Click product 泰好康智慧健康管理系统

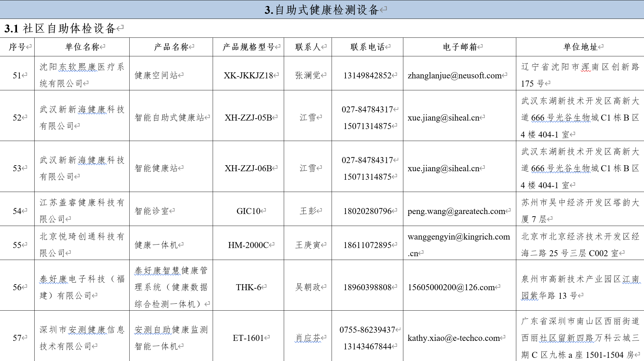click(171, 287)
